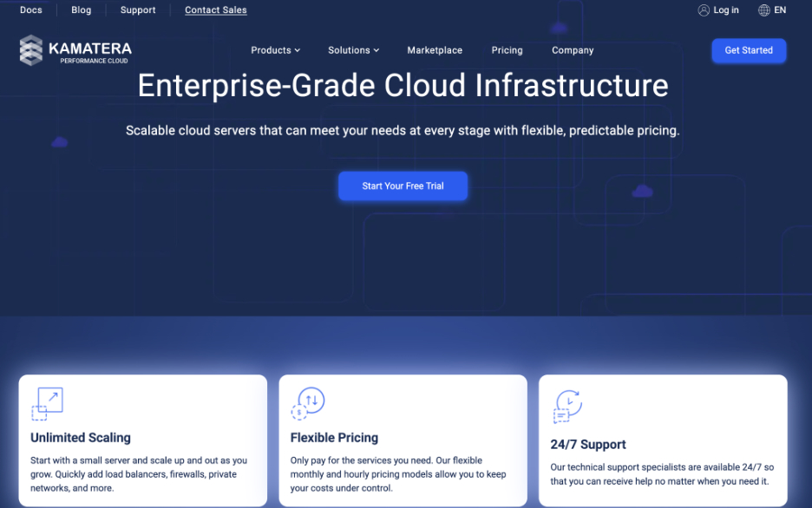Select the Unlimited Scaling card heading
Image resolution: width=812 pixels, height=508 pixels.
81,438
